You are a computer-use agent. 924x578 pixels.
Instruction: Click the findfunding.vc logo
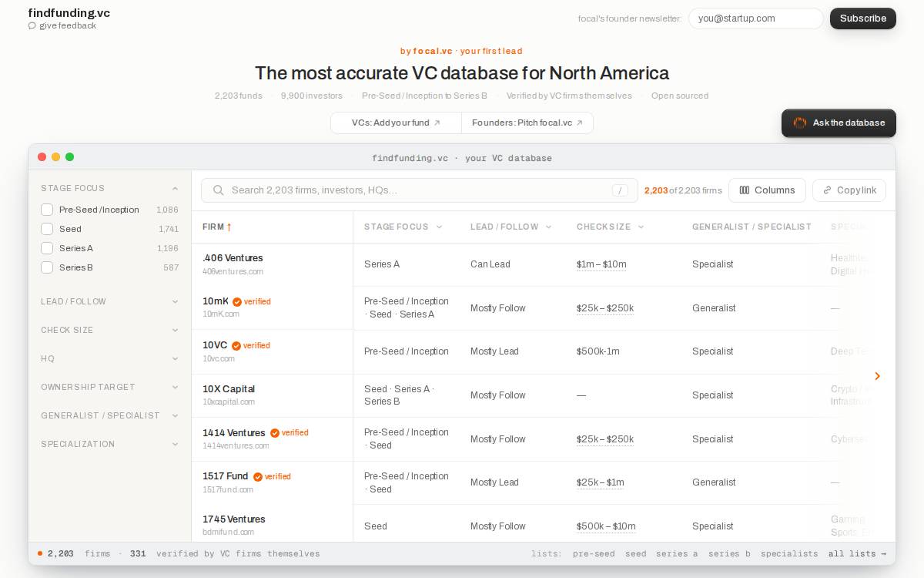pyautogui.click(x=69, y=13)
